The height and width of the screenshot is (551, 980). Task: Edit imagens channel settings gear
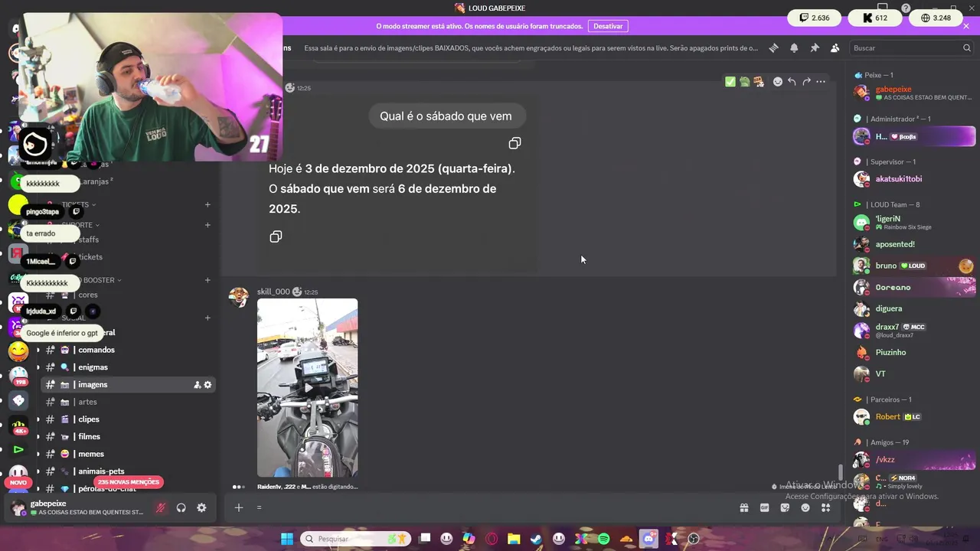[207, 385]
